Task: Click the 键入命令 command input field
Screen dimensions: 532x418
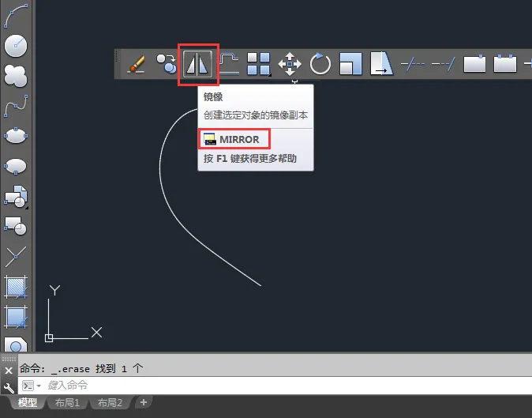Action: tap(275, 386)
